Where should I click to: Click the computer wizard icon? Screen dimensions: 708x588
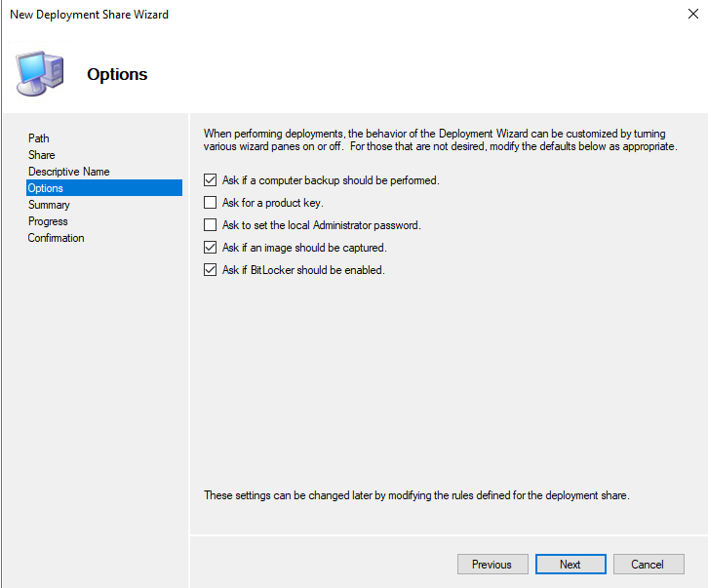[x=40, y=73]
